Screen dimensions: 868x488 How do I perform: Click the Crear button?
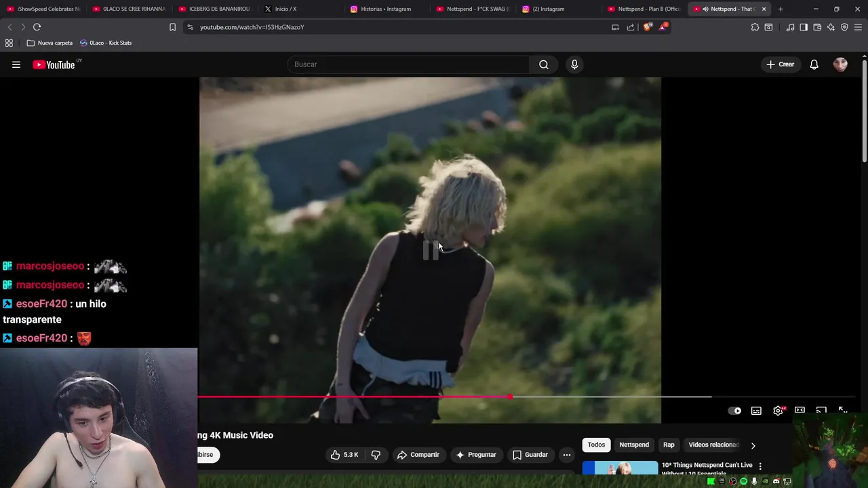tap(781, 64)
